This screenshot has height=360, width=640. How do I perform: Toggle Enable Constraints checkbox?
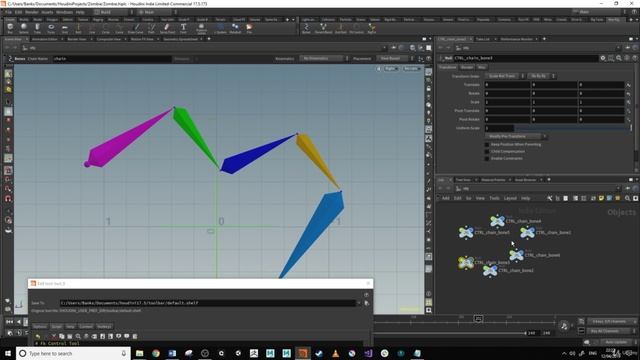pos(487,158)
